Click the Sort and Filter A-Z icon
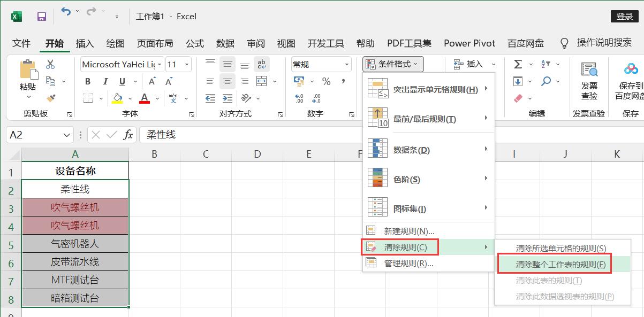 tap(546, 64)
